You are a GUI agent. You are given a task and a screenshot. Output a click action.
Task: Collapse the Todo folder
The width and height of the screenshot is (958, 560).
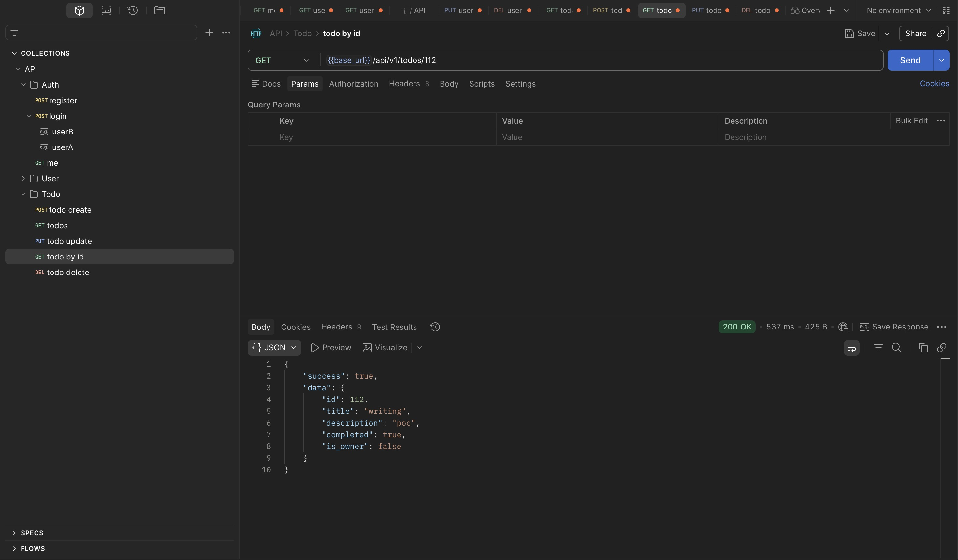[23, 194]
